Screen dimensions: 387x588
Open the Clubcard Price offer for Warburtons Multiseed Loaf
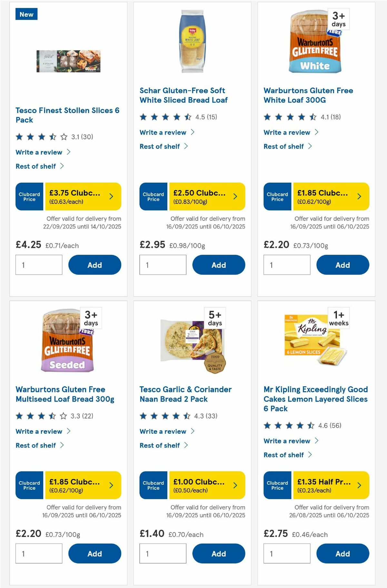[69, 485]
